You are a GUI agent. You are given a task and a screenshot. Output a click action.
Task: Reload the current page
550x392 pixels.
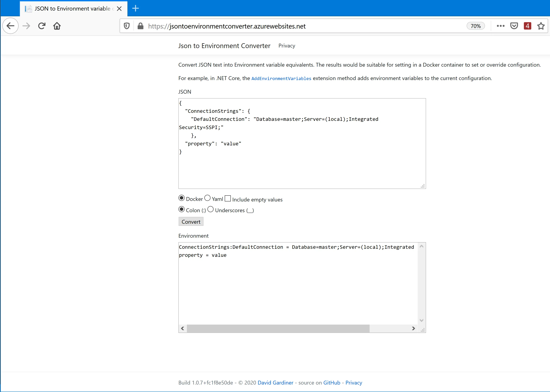point(42,26)
